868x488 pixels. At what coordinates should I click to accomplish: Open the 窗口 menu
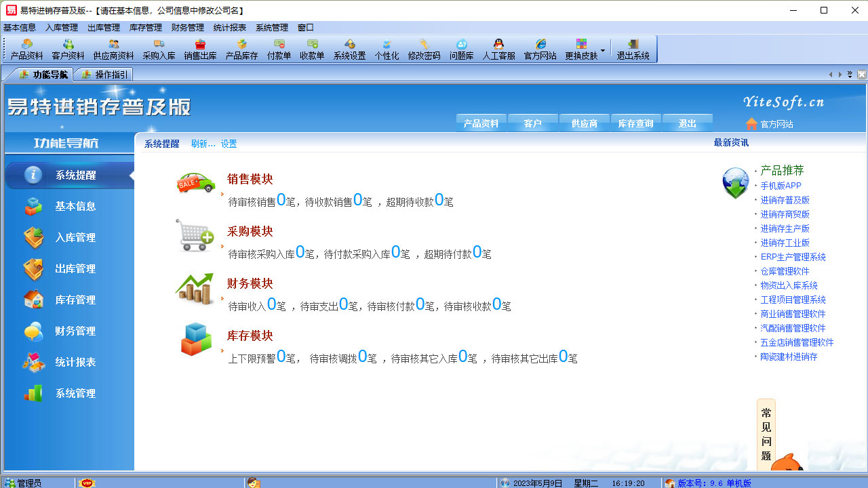pyautogui.click(x=306, y=28)
